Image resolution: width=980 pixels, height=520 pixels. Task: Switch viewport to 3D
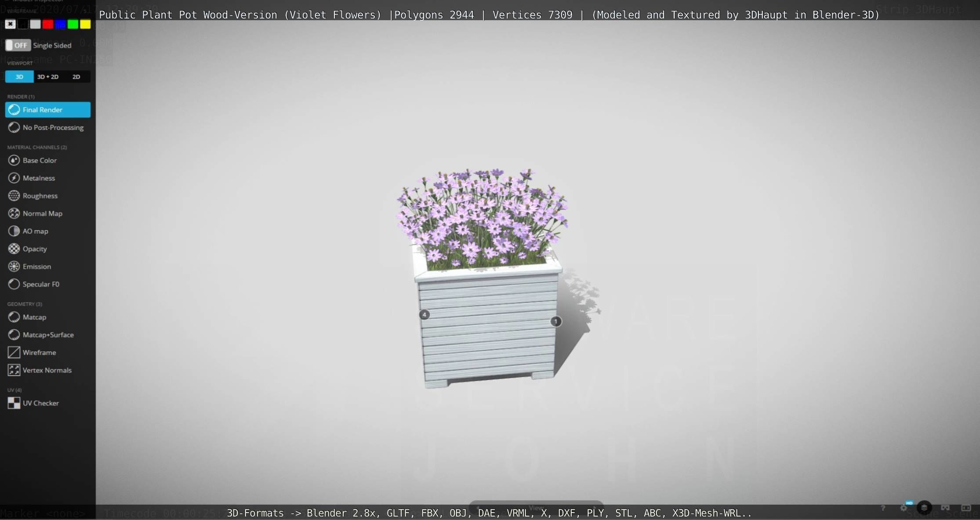tap(19, 77)
